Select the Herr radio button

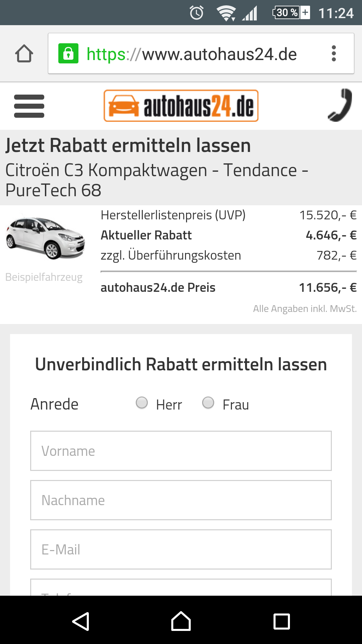tap(142, 402)
